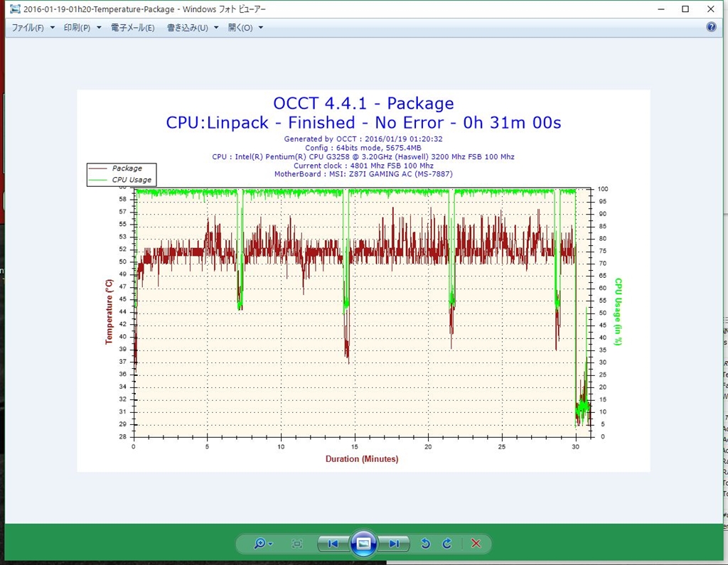Delete the image with red X
728x565 pixels.
(x=476, y=543)
